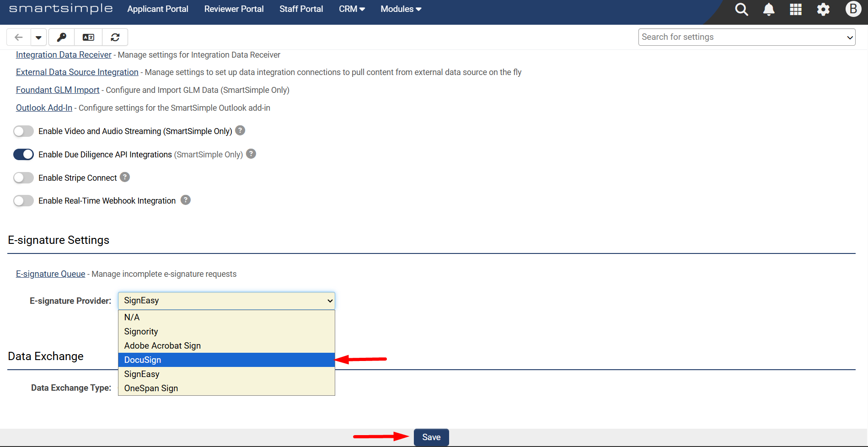Select Adobe Acrobat Sign option
Image resolution: width=868 pixels, height=447 pixels.
click(x=226, y=345)
